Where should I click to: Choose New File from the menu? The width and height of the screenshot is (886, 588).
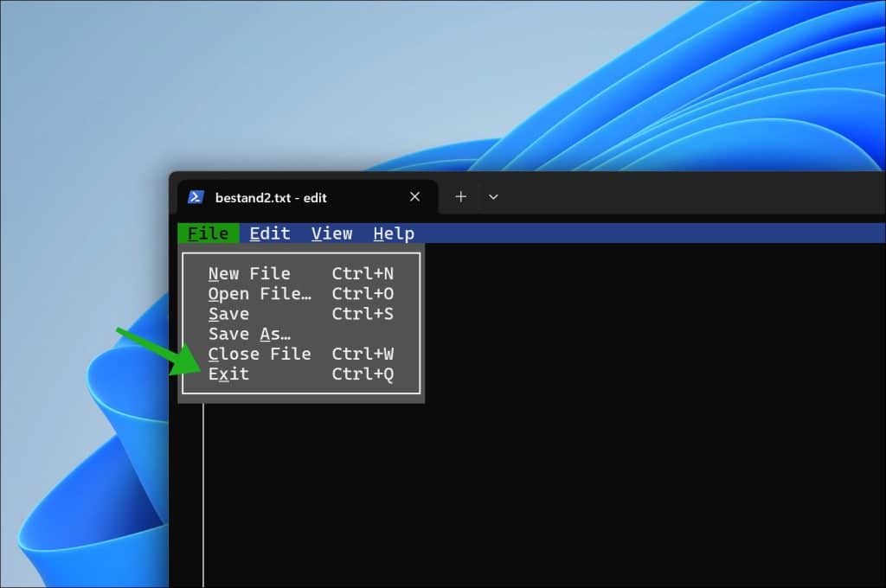(x=300, y=273)
